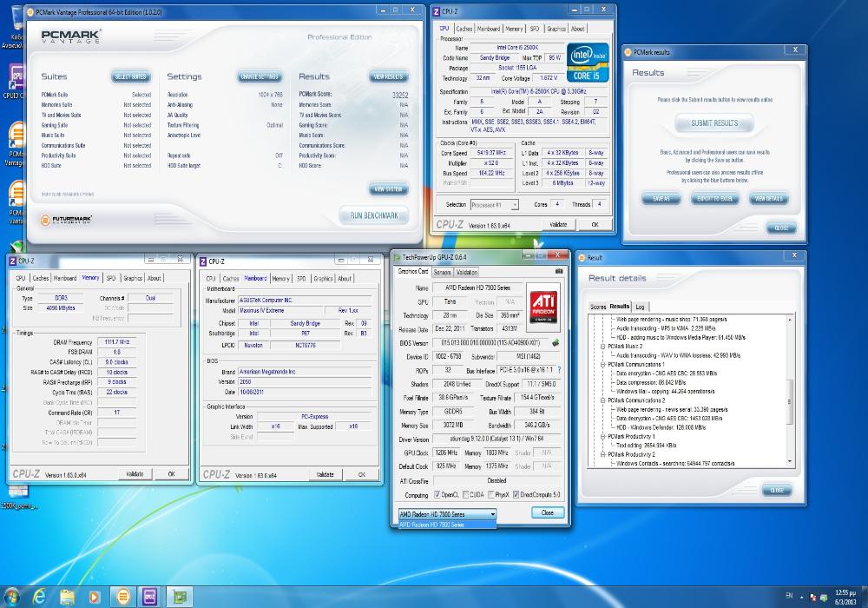Open SPD tab in CPU-Z memory window
This screenshot has width=868, height=608.
pyautogui.click(x=111, y=278)
